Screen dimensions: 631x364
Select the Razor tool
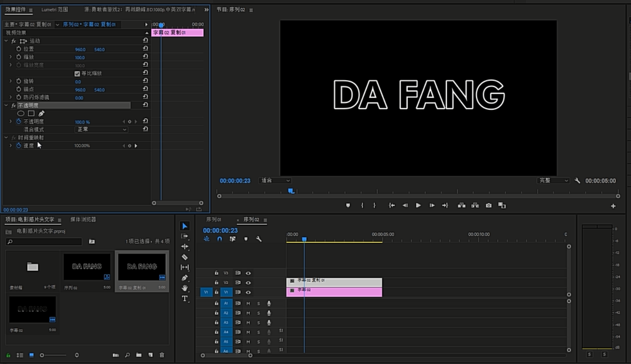click(x=184, y=257)
